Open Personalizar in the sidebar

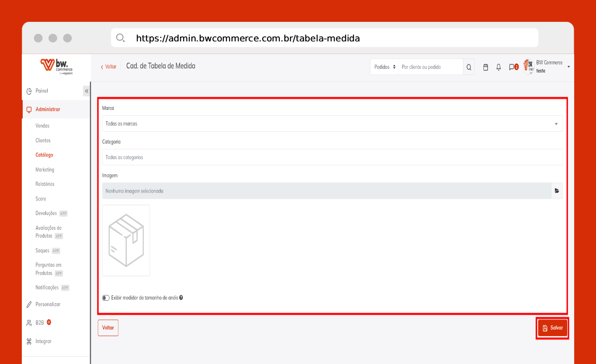(x=48, y=304)
